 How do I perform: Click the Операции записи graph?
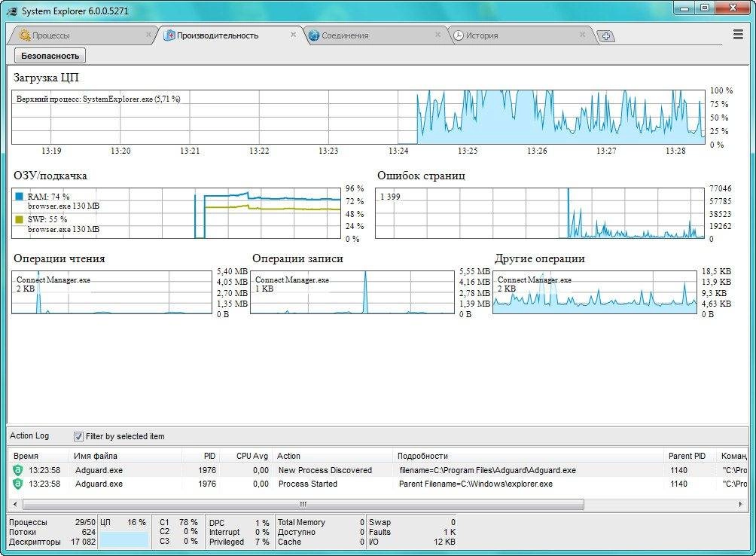click(x=352, y=292)
